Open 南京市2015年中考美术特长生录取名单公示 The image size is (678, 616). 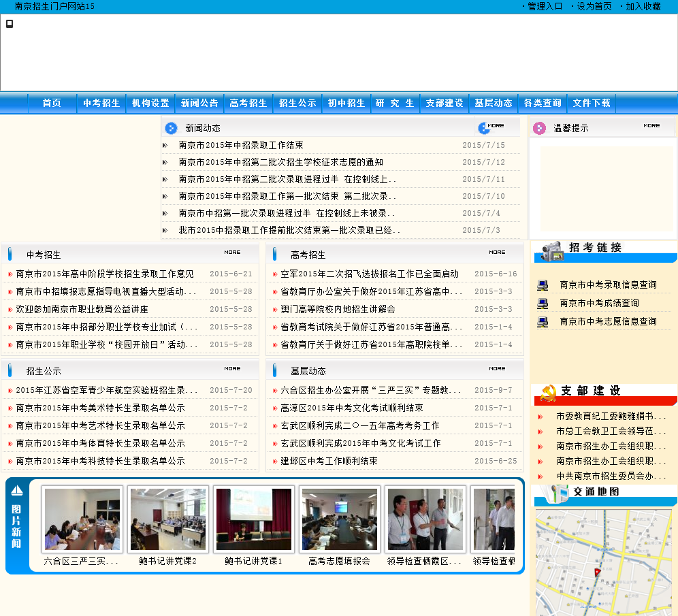(100, 408)
